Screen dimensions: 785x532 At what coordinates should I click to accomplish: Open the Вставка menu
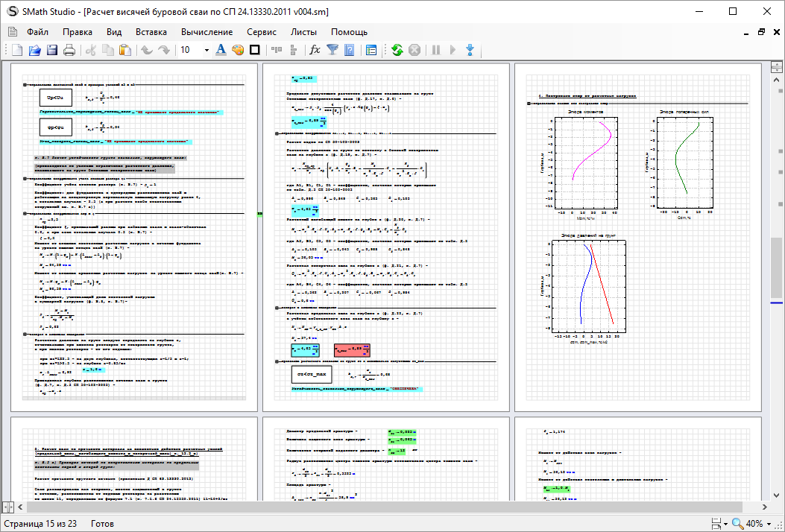click(x=151, y=32)
